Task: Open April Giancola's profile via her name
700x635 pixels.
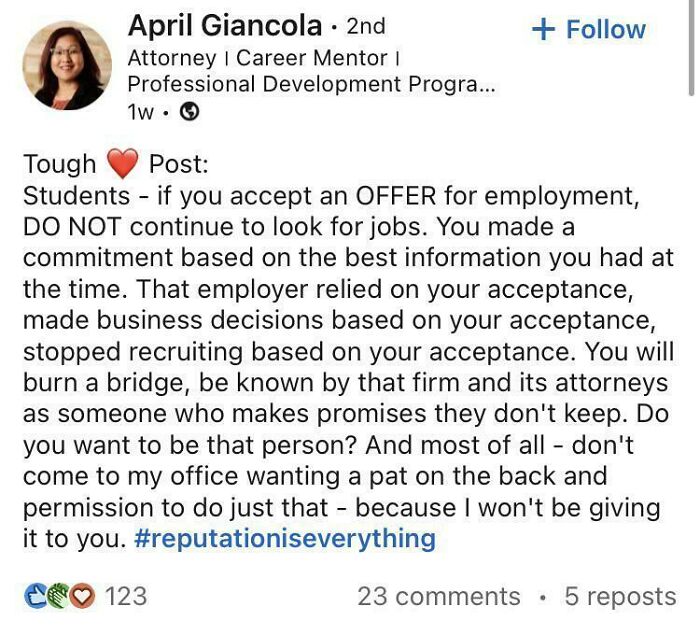Action: [226, 26]
